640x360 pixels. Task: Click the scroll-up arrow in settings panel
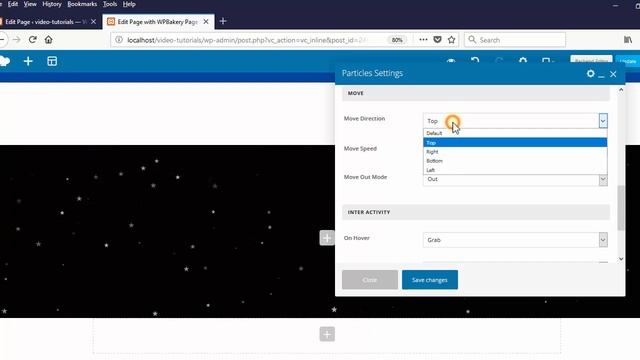[621, 89]
